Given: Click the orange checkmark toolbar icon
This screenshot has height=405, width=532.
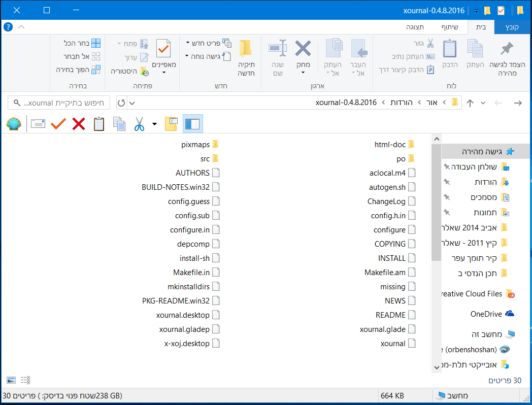Looking at the screenshot, I should pos(58,124).
